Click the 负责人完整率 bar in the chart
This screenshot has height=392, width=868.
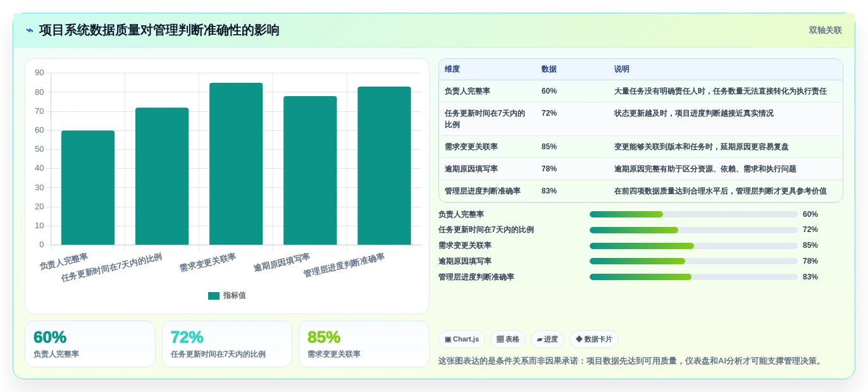tap(88, 188)
